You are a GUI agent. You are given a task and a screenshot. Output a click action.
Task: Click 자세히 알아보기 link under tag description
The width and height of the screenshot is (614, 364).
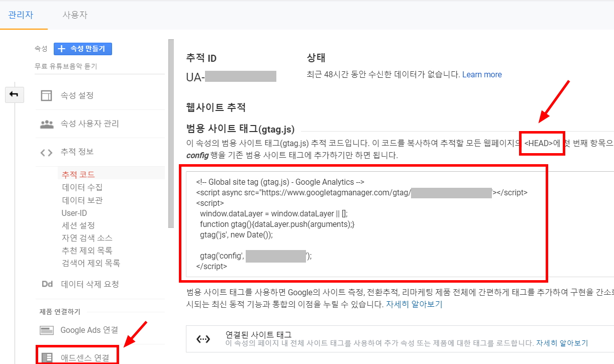click(x=414, y=304)
